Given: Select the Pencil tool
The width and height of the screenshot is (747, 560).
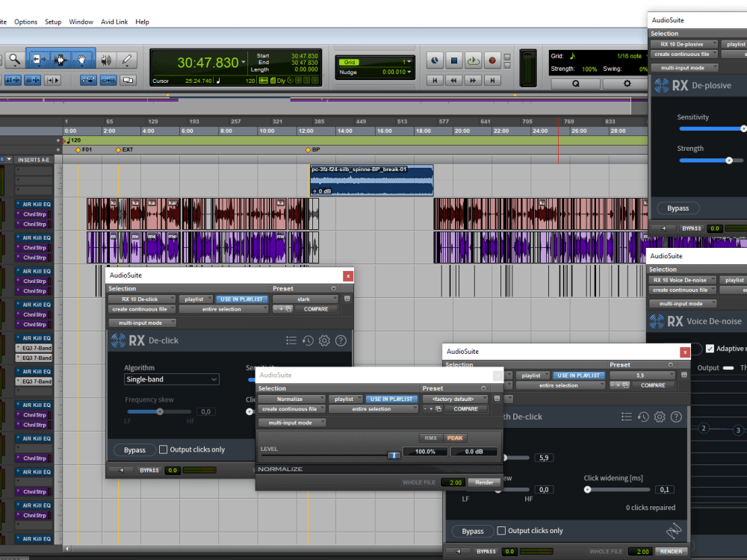Looking at the screenshot, I should pyautogui.click(x=127, y=60).
